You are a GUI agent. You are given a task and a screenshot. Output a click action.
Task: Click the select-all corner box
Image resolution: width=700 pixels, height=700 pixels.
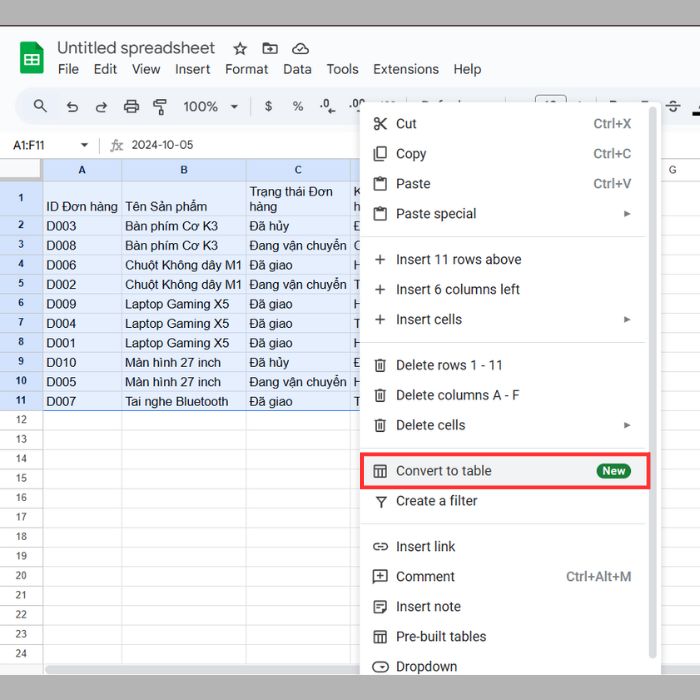(x=21, y=170)
